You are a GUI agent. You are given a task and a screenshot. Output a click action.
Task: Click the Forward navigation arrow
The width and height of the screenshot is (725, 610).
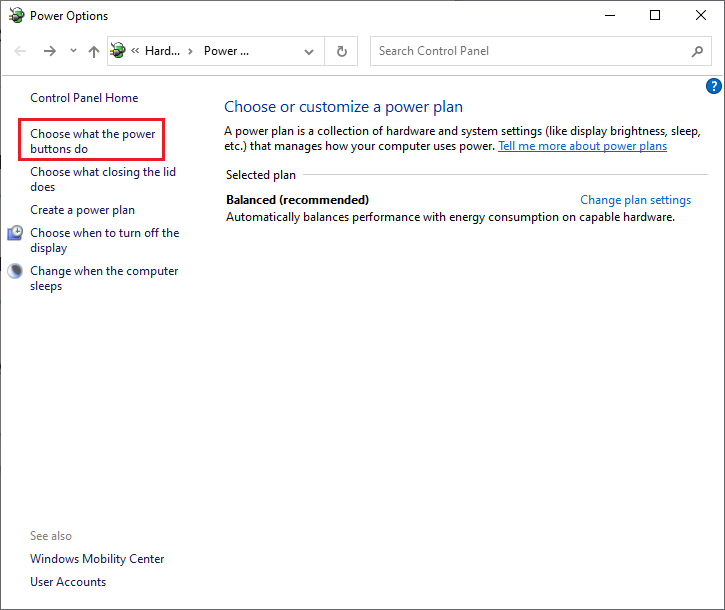coord(49,51)
